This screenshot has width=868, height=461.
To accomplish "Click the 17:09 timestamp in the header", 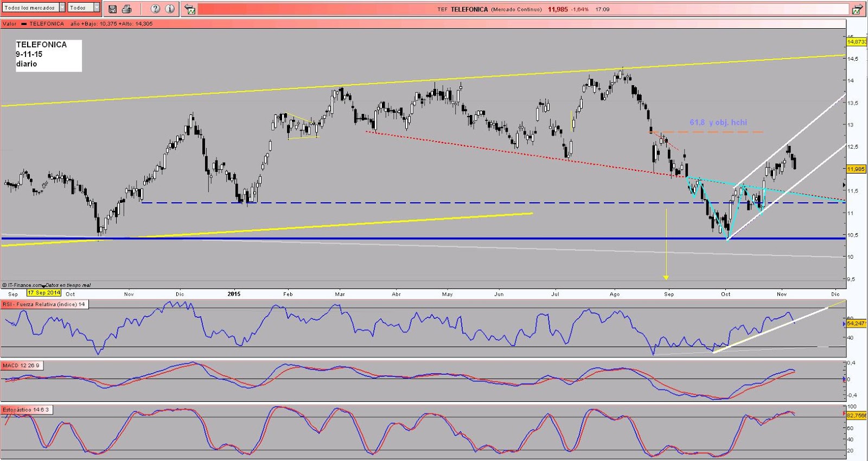I will point(602,9).
